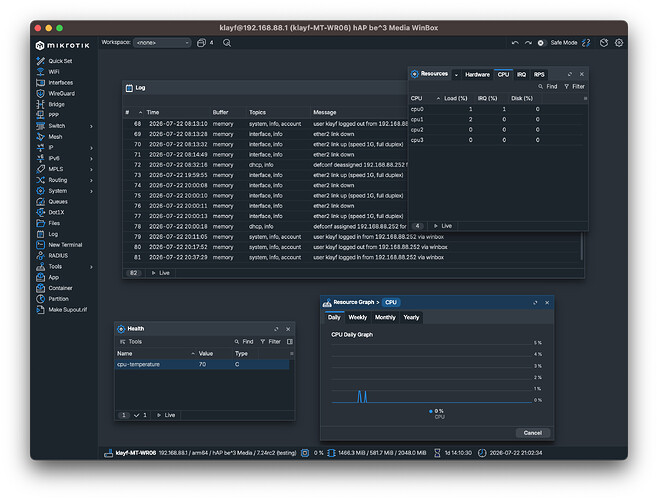Select the Monthly graph tab

[385, 317]
